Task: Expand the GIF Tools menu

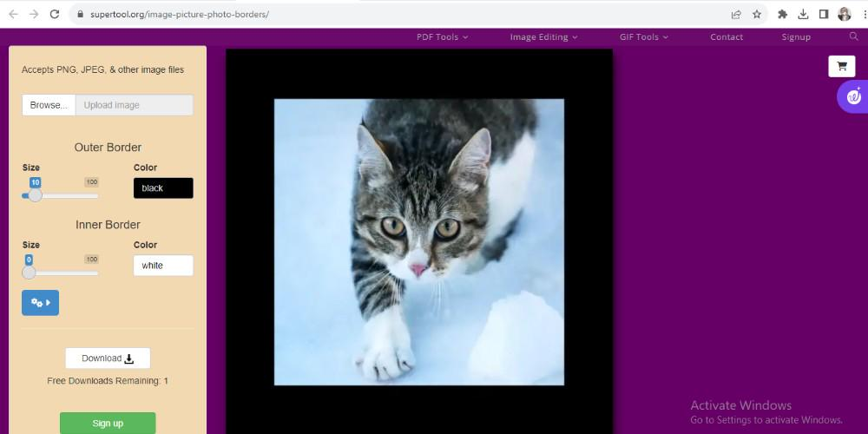Action: (x=644, y=37)
